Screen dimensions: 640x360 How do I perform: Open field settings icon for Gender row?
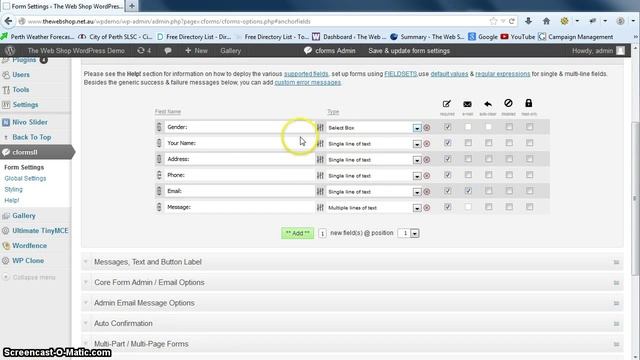[320, 128]
